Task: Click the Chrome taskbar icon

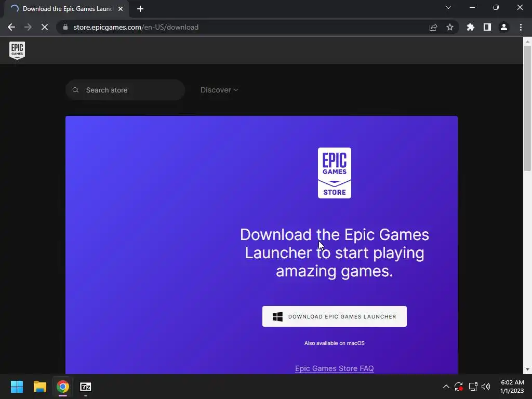Action: pos(63,387)
